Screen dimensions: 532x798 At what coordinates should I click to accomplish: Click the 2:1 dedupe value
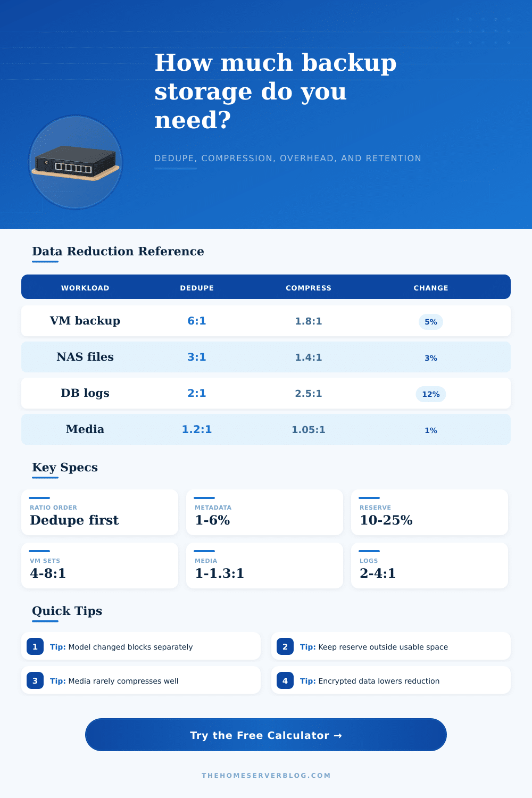pos(197,393)
